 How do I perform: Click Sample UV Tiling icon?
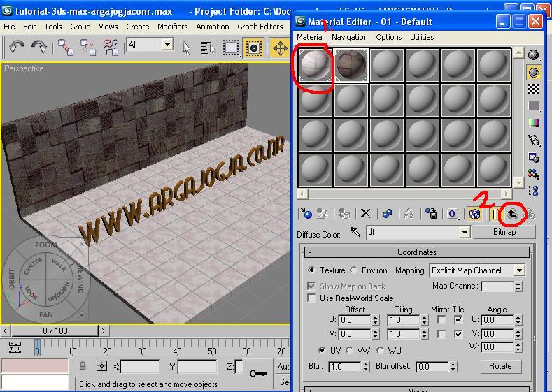point(534,106)
